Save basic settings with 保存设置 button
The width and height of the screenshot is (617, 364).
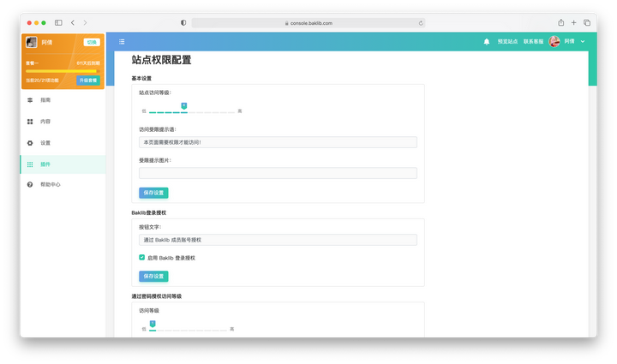pos(153,193)
